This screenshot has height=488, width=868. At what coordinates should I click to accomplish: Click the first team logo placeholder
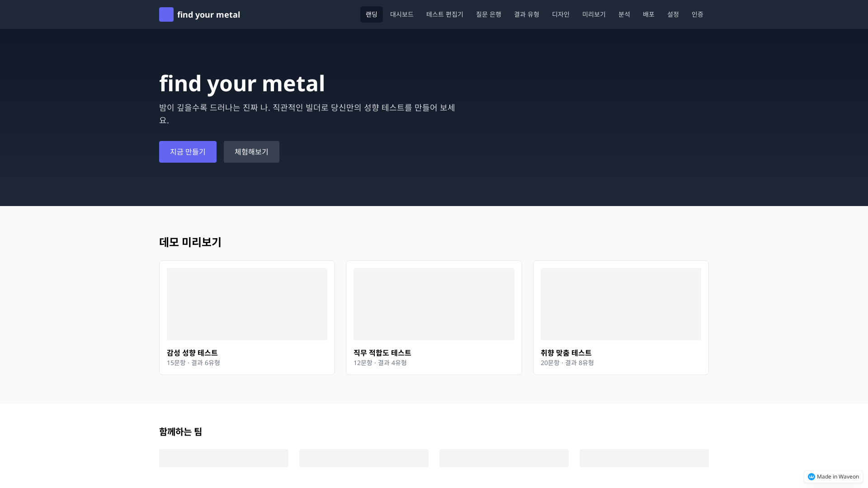coord(223,458)
